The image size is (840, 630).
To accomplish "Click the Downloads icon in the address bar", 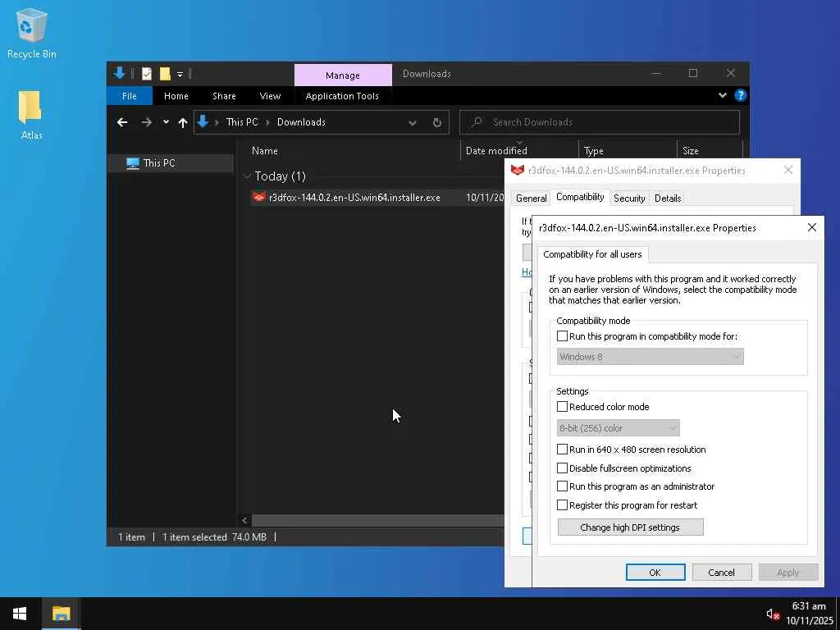I will point(203,121).
